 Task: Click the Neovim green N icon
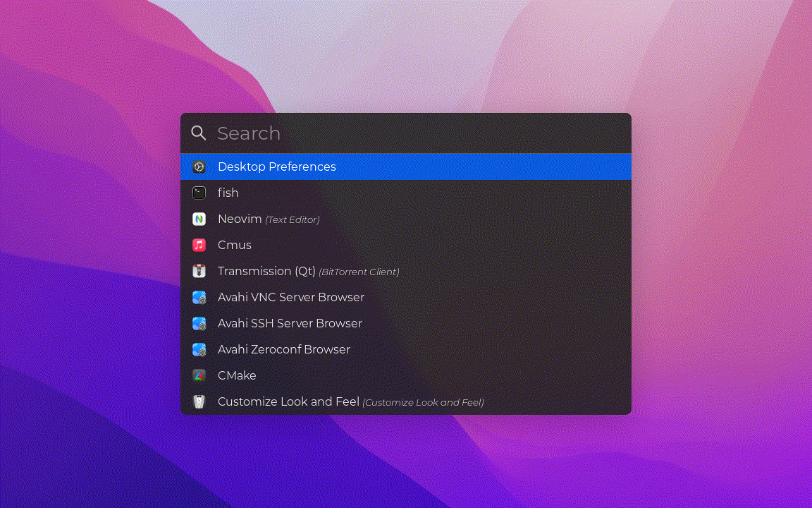199,219
